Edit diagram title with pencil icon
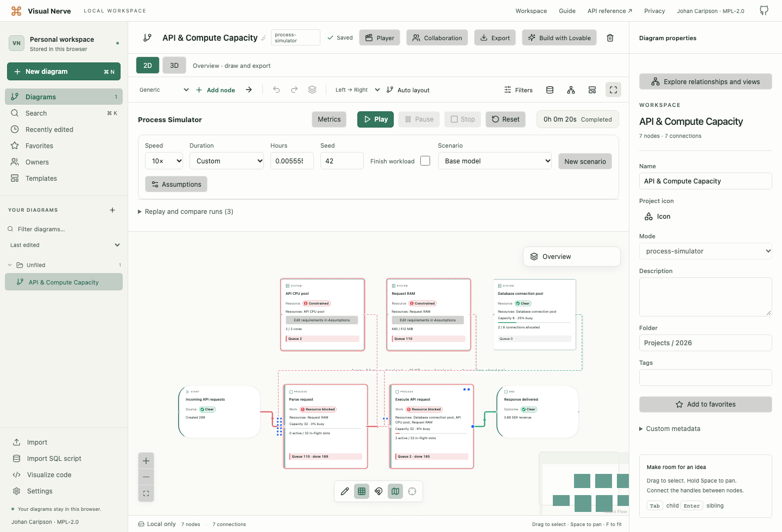Image resolution: width=782 pixels, height=532 pixels. [264, 38]
